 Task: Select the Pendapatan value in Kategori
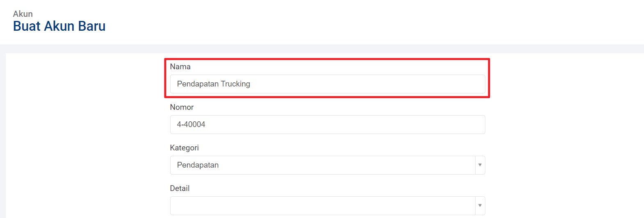click(198, 165)
